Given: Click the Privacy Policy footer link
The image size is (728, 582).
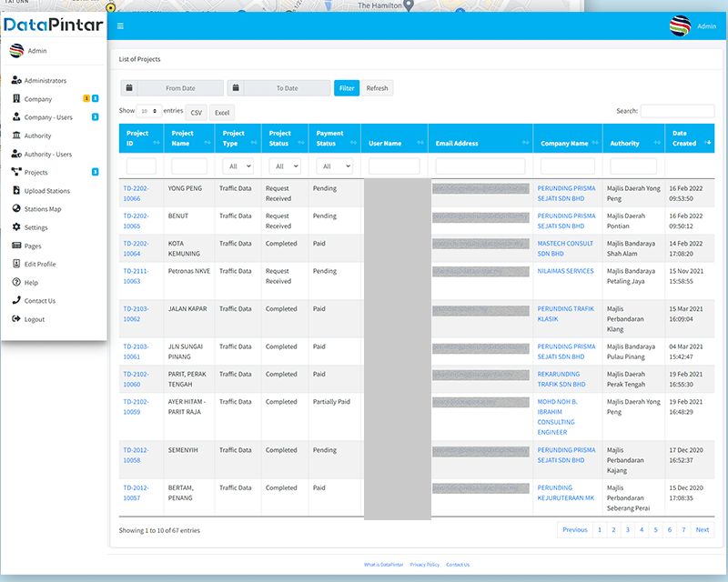Looking at the screenshot, I should tap(424, 565).
